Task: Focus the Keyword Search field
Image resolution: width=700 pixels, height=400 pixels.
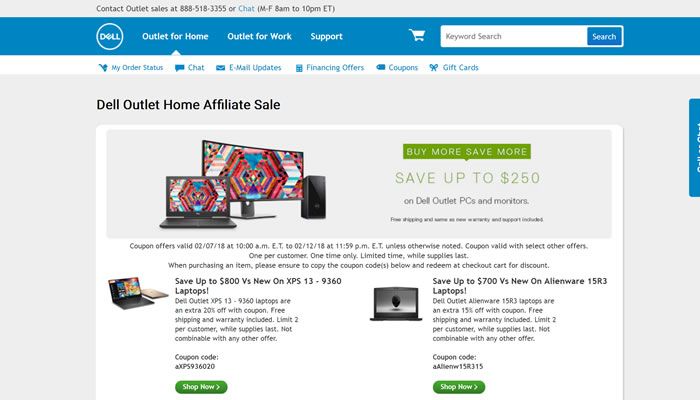Action: click(x=513, y=37)
